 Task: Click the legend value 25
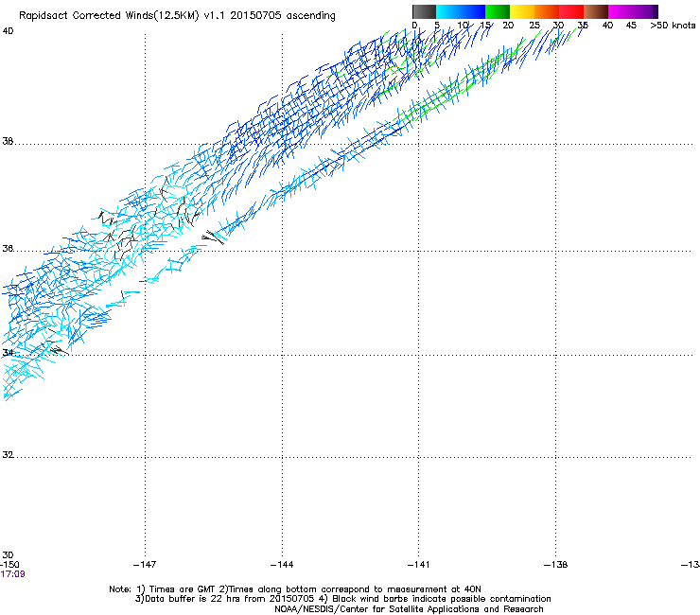534,26
